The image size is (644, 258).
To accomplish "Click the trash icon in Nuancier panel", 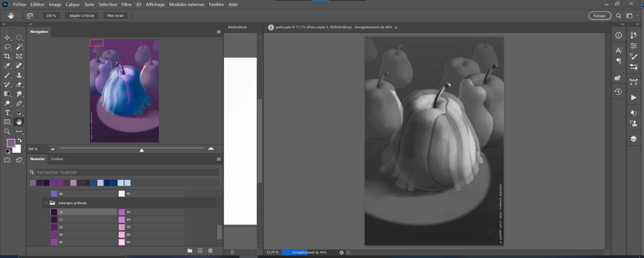I will [210, 251].
